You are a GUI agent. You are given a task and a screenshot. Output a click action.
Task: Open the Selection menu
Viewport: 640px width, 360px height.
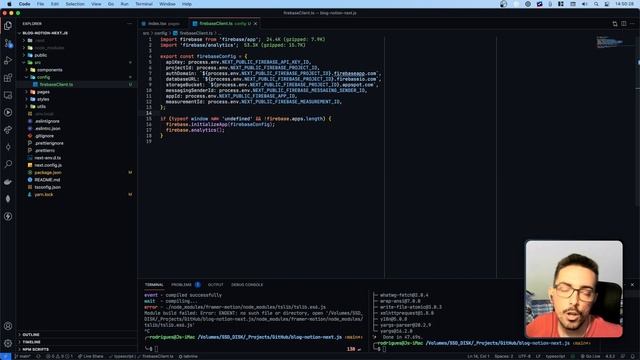click(75, 4)
